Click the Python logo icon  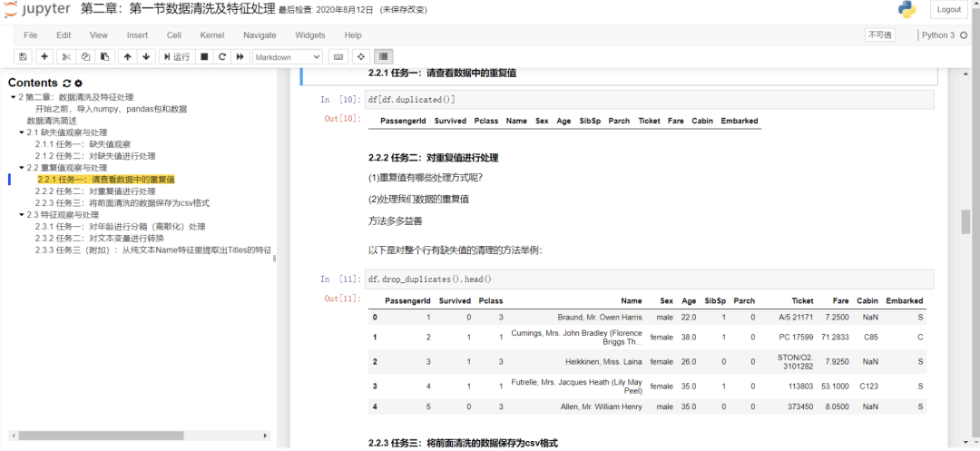(x=908, y=9)
